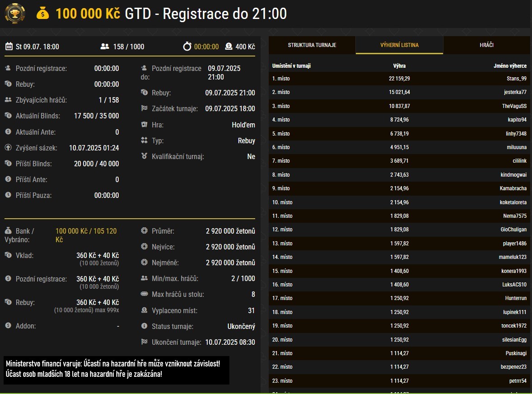Click the table icon beside Max hráčů u stolu
Screen dimensions: 532x394
coord(144,294)
